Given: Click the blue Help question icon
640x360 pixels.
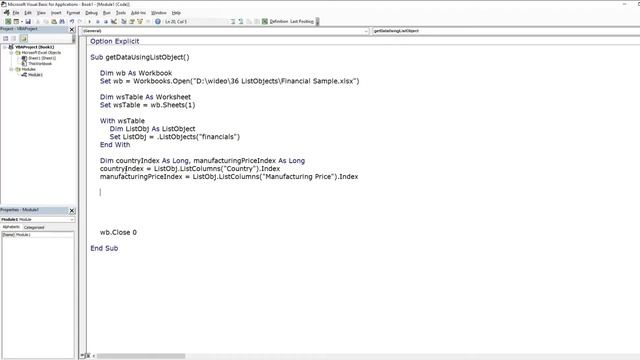Looking at the screenshot, I should click(x=158, y=21).
